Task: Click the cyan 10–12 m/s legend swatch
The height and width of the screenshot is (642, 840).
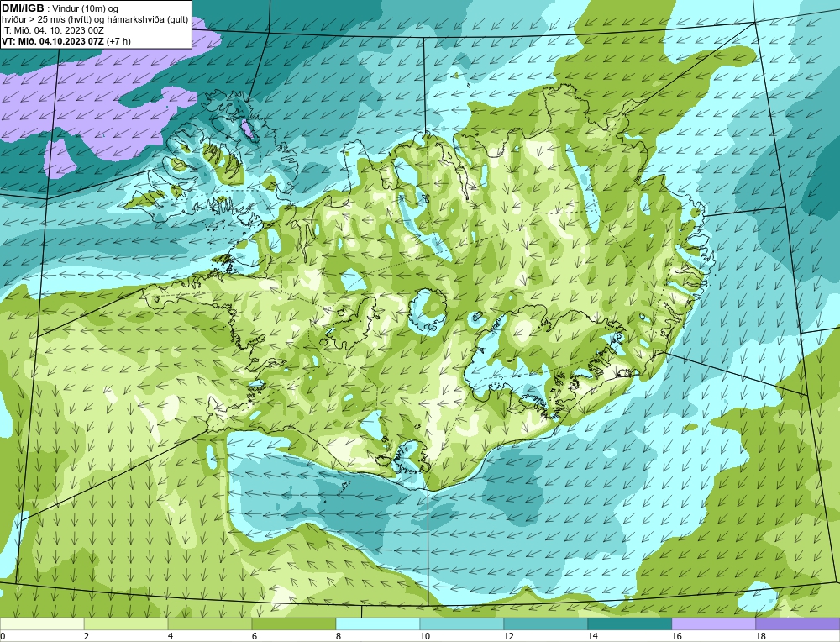Action: click(x=462, y=624)
